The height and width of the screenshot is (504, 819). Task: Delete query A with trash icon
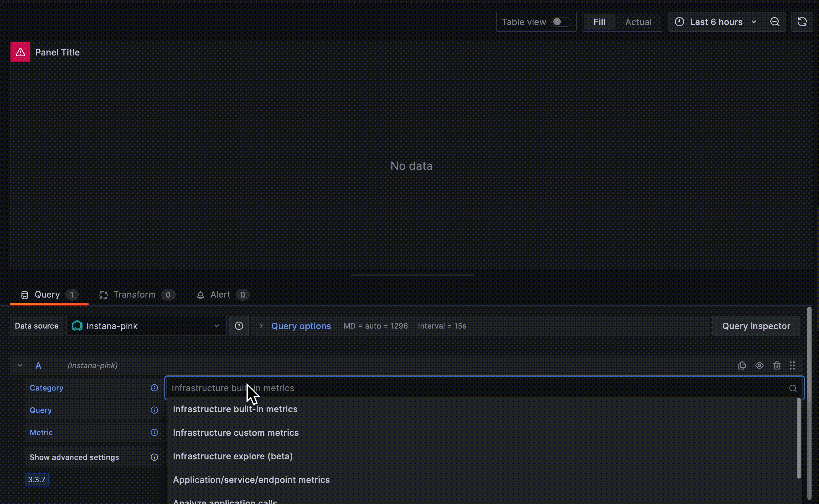(776, 365)
